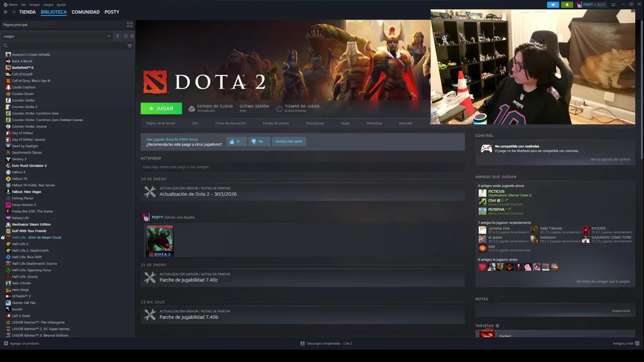Viewport: 644px width, 362px height.
Task: Click the green JUGAR button
Action: pyautogui.click(x=162, y=108)
